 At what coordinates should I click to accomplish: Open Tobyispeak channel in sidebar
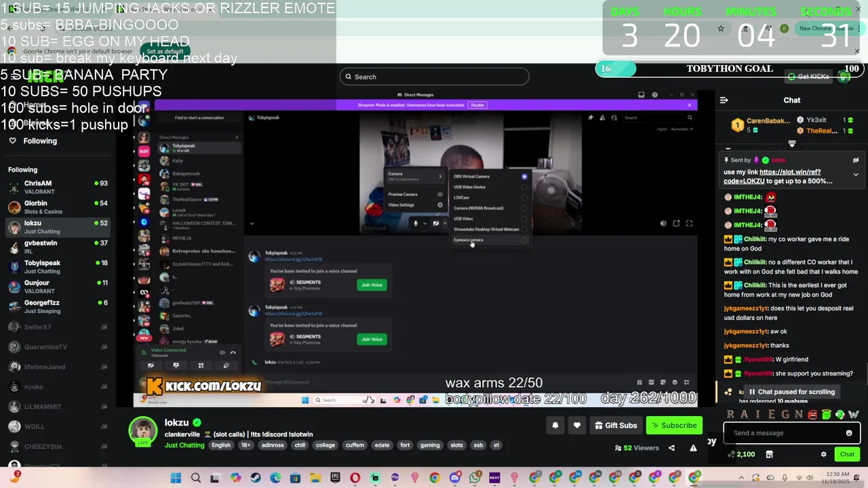[x=58, y=266]
